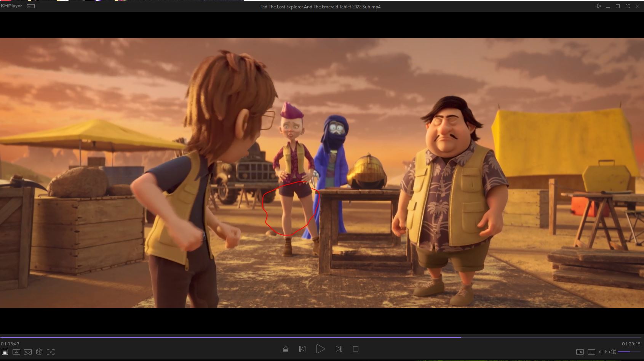Open the playlist panel icon
The width and height of the screenshot is (644, 361).
pos(5,352)
